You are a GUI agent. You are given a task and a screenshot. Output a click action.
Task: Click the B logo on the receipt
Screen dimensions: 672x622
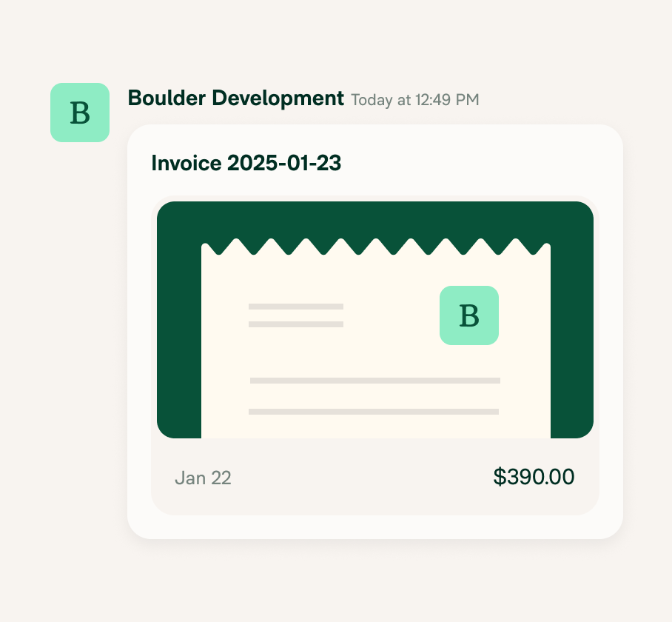(469, 315)
